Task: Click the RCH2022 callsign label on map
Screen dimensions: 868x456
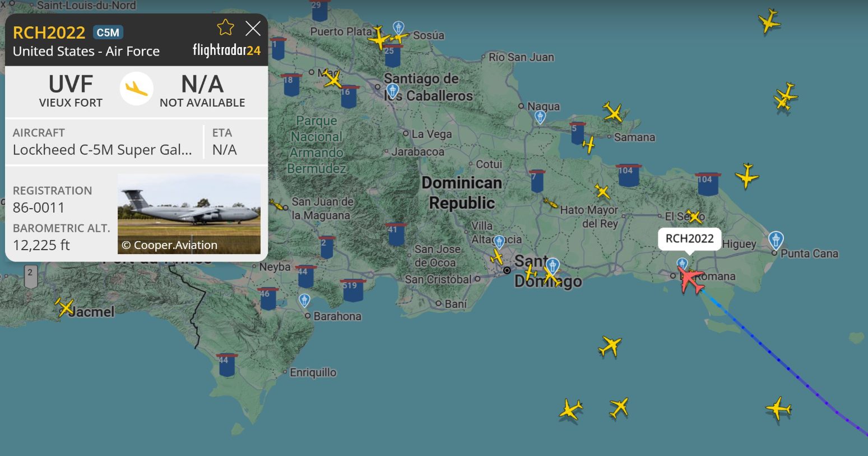Action: click(x=689, y=238)
